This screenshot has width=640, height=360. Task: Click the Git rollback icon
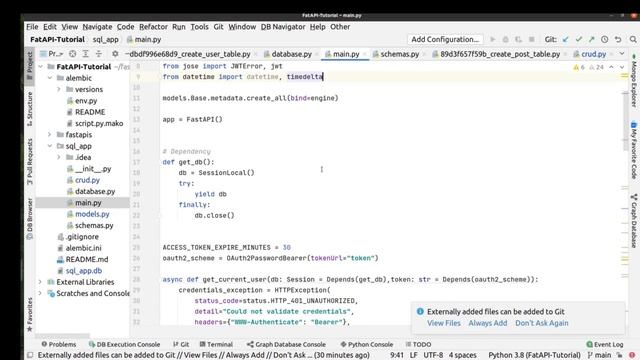pos(618,40)
